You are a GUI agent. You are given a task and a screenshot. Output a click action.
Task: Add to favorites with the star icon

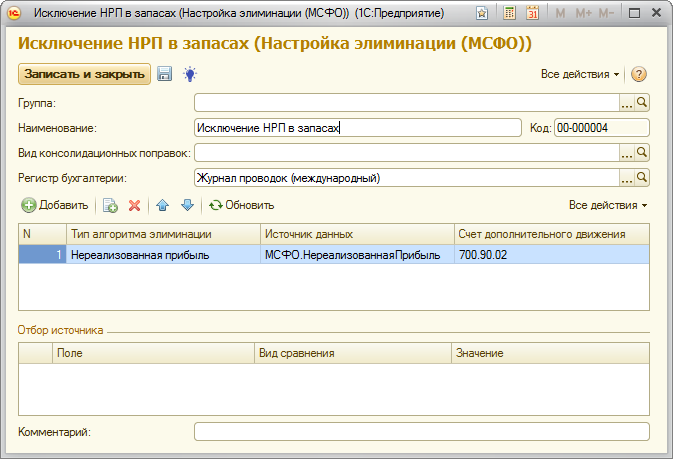(x=483, y=13)
